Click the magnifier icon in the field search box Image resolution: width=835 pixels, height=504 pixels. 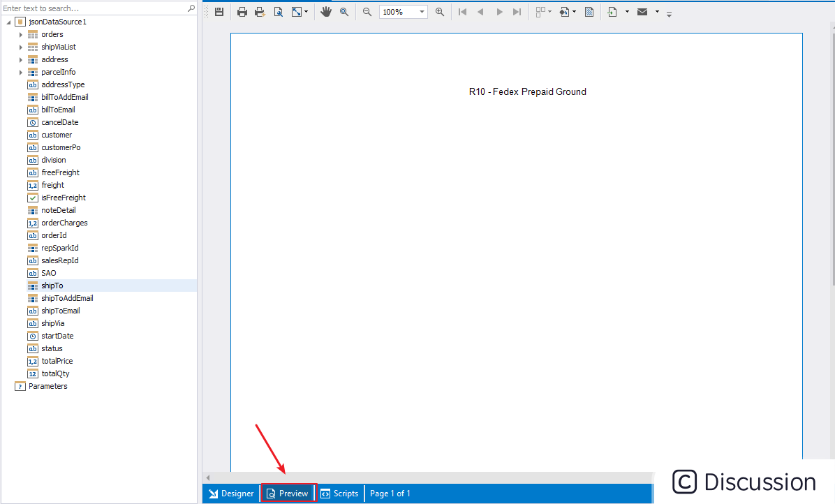click(x=191, y=8)
